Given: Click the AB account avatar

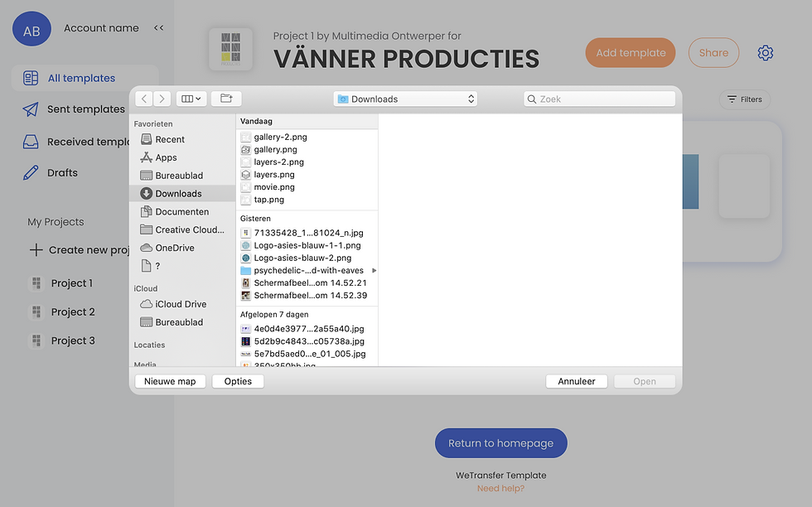Looking at the screenshot, I should point(31,29).
